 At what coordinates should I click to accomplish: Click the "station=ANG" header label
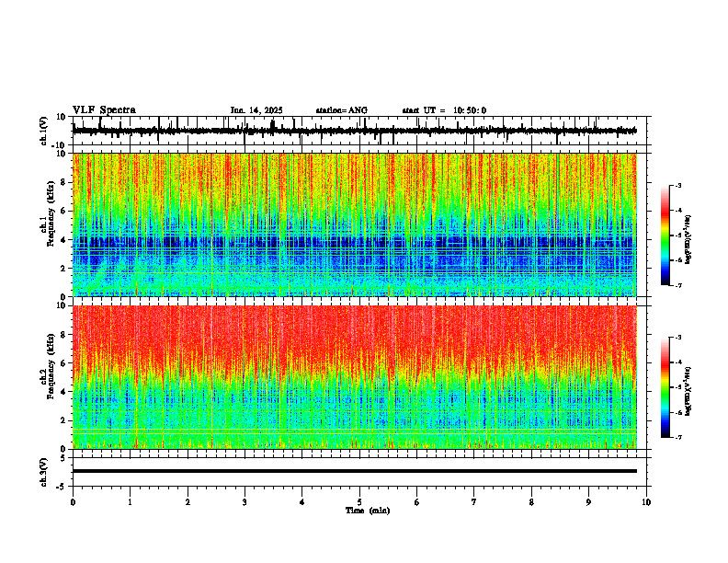[x=341, y=110]
